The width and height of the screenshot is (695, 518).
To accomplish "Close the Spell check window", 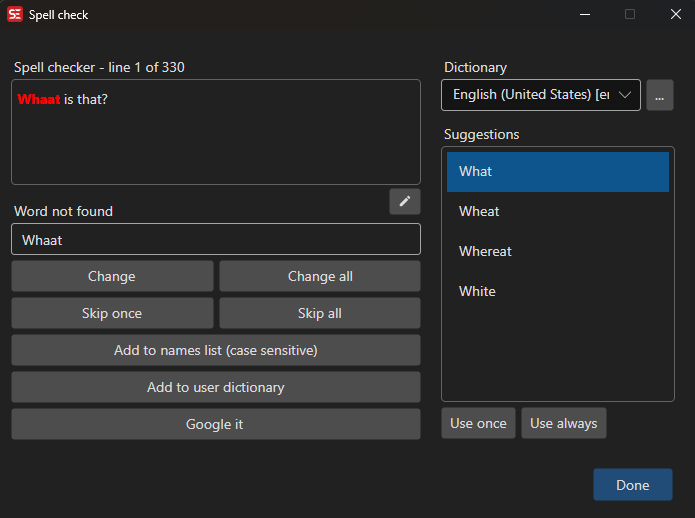I will pos(675,15).
